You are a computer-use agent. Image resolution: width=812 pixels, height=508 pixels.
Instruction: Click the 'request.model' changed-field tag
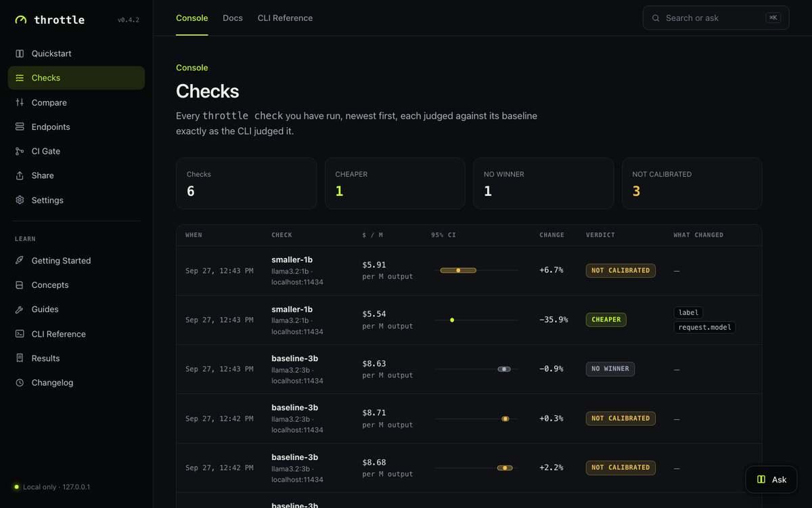pos(704,327)
